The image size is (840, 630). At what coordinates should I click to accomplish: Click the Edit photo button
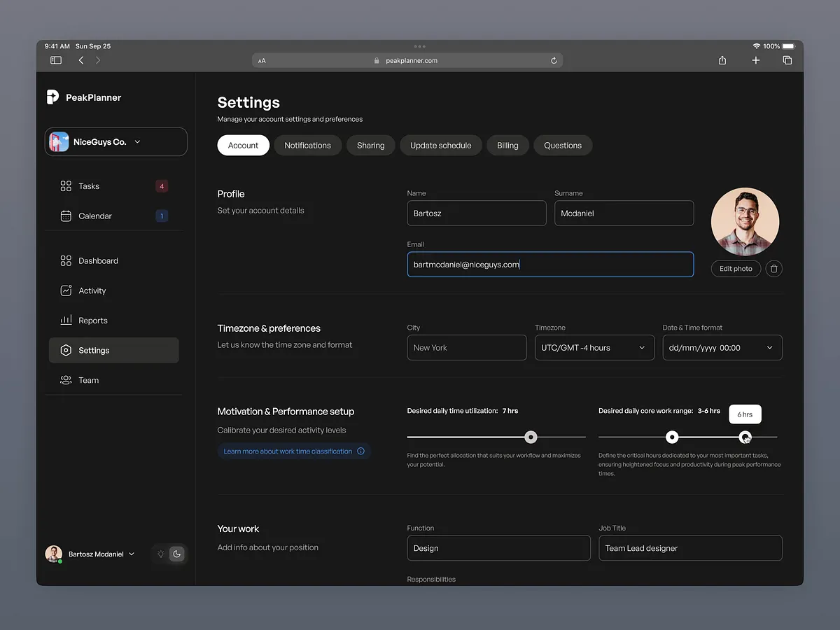[736, 268]
